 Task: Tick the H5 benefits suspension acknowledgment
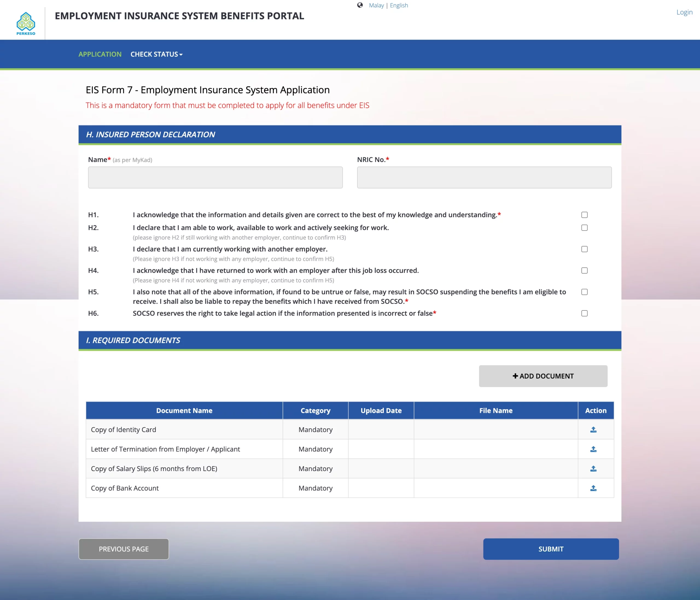[584, 292]
